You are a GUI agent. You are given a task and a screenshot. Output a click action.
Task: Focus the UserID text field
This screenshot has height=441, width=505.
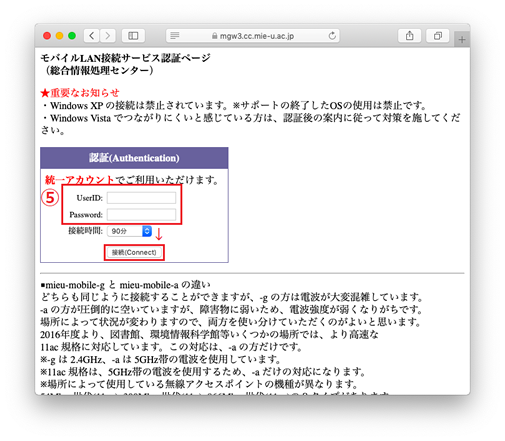[141, 198]
